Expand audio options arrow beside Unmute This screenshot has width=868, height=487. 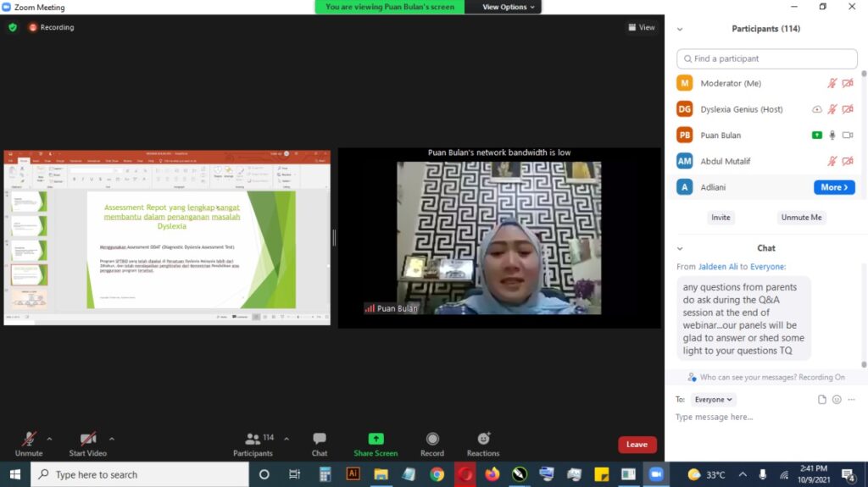point(49,439)
